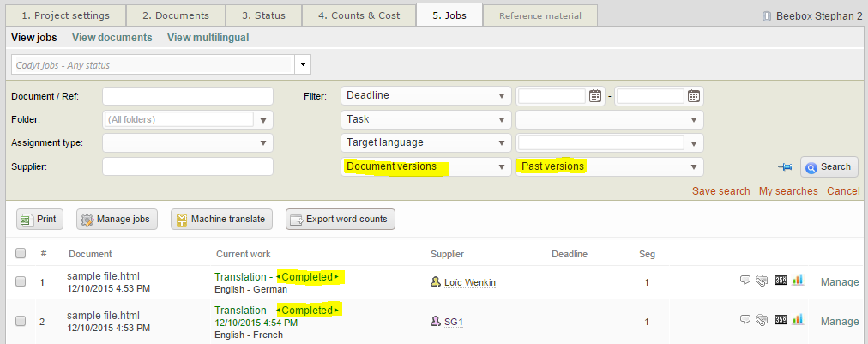Click the attachments paperclip icon for job 1
The image size is (868, 344).
point(762,281)
